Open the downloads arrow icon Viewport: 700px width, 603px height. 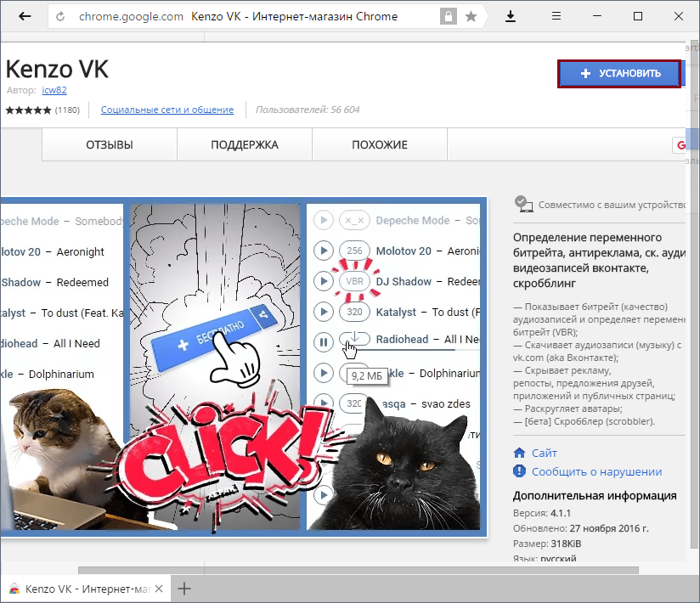point(511,16)
